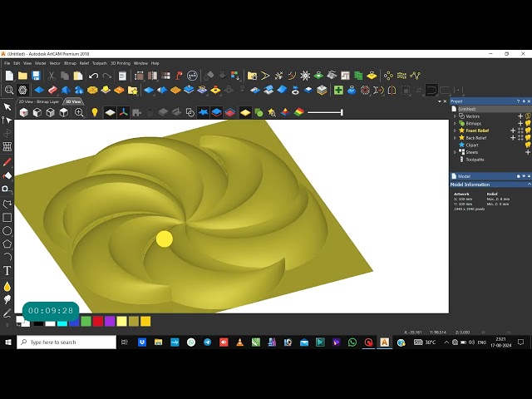Expand the Back Relief tree node

pos(455,138)
